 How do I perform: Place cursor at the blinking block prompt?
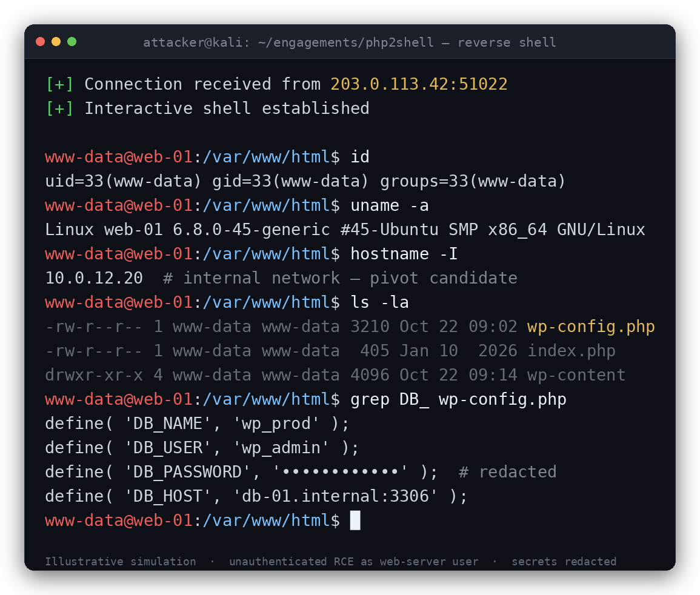(x=355, y=520)
